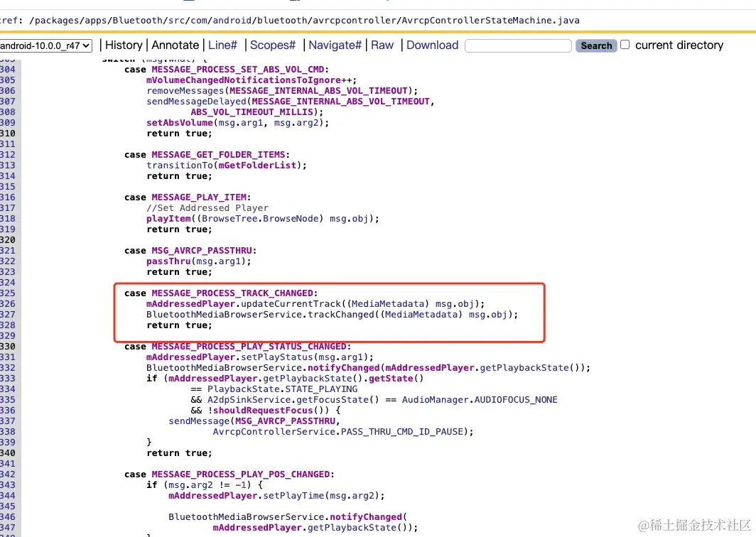Screen dimensions: 756x537
Task: Open the packages path link
Action: coord(56,21)
